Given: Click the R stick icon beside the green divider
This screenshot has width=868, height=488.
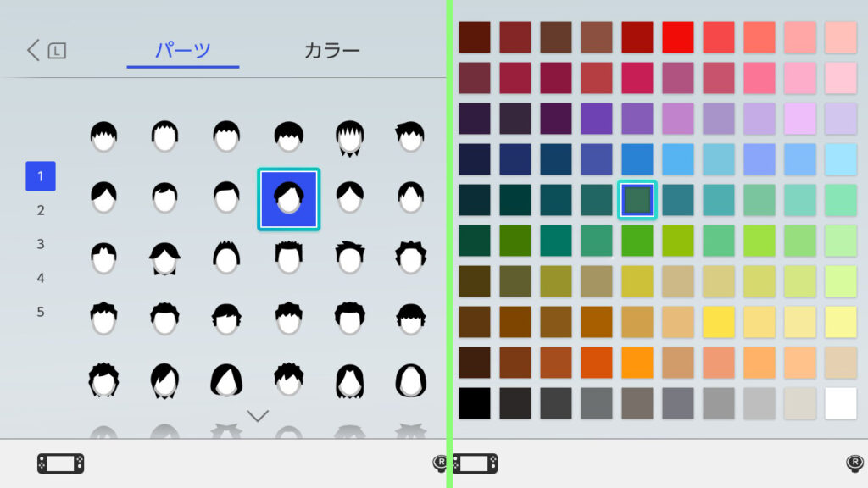Looking at the screenshot, I should (x=440, y=463).
